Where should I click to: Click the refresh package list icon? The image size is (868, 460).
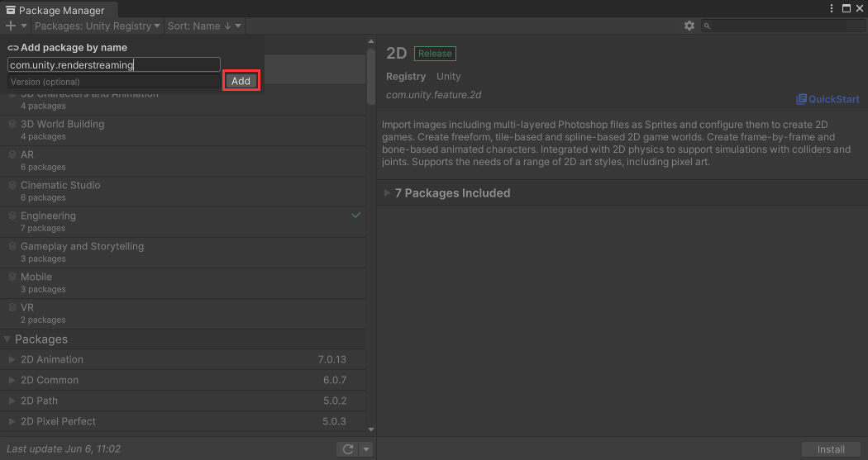348,449
